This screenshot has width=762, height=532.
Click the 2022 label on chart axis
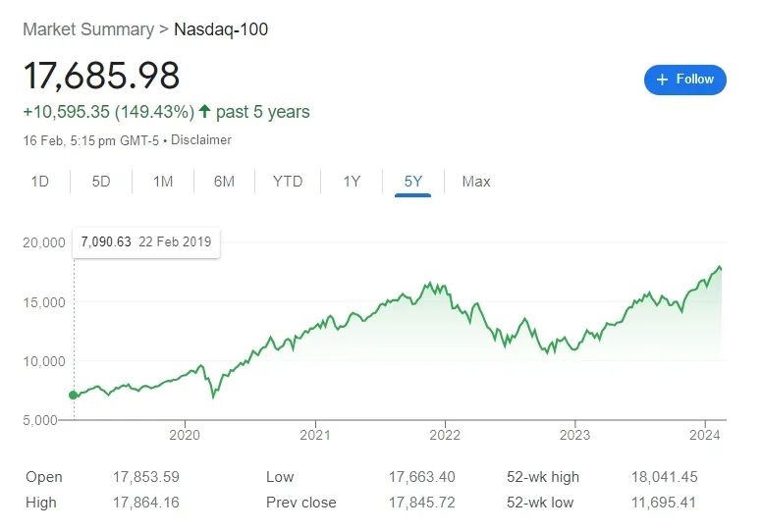445,434
